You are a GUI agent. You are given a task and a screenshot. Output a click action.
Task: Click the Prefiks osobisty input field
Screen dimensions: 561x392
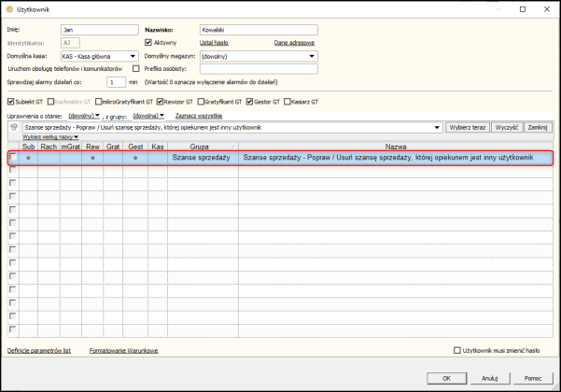pos(259,69)
